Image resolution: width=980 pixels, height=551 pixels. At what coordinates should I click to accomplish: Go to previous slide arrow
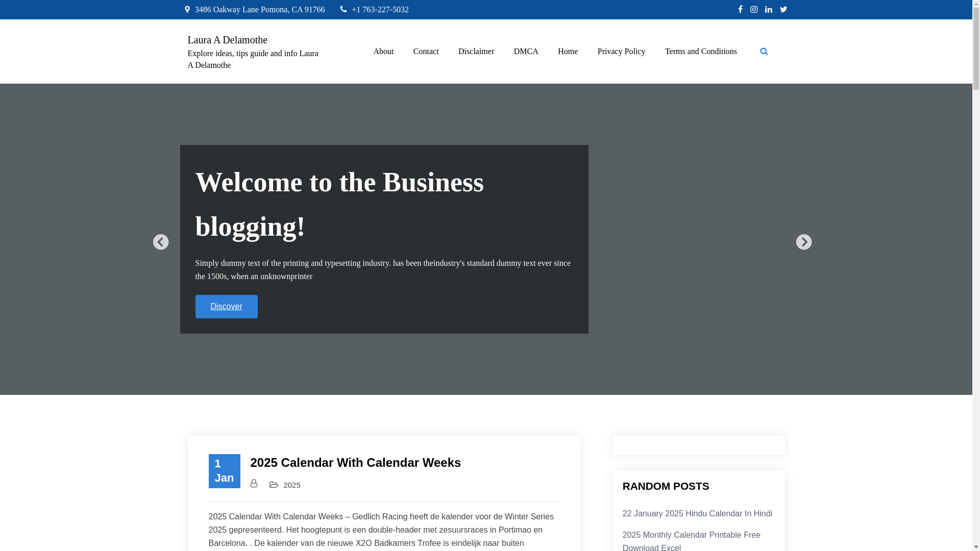pos(161,242)
